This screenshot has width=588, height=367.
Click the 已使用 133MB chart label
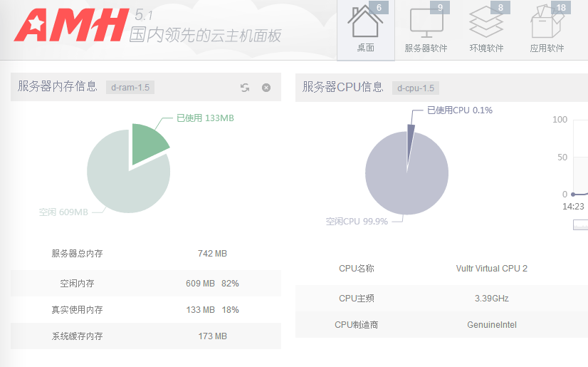pyautogui.click(x=205, y=118)
